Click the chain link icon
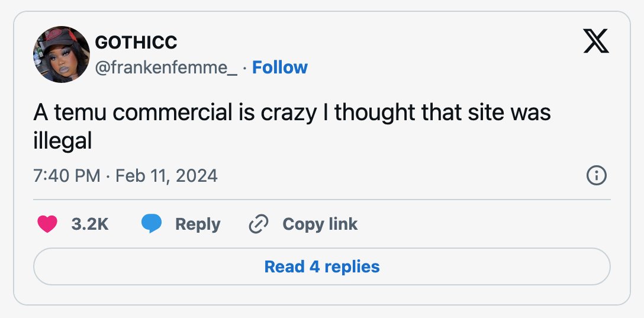644x318 pixels. 259,224
